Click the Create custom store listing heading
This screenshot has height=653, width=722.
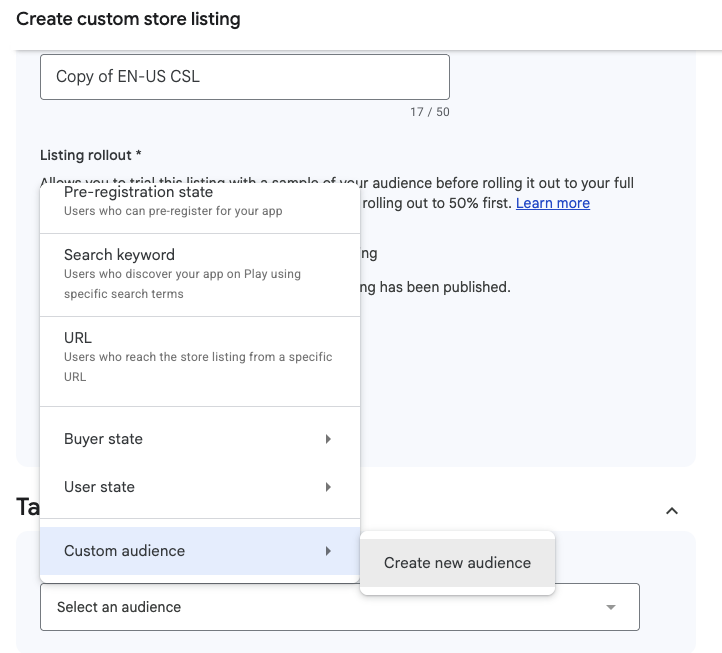128,19
